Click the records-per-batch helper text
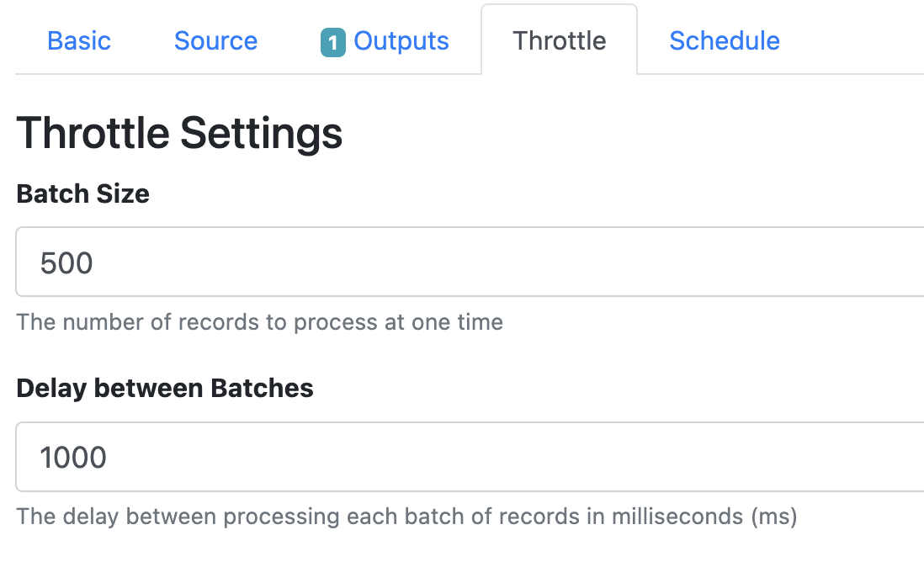 tap(259, 322)
